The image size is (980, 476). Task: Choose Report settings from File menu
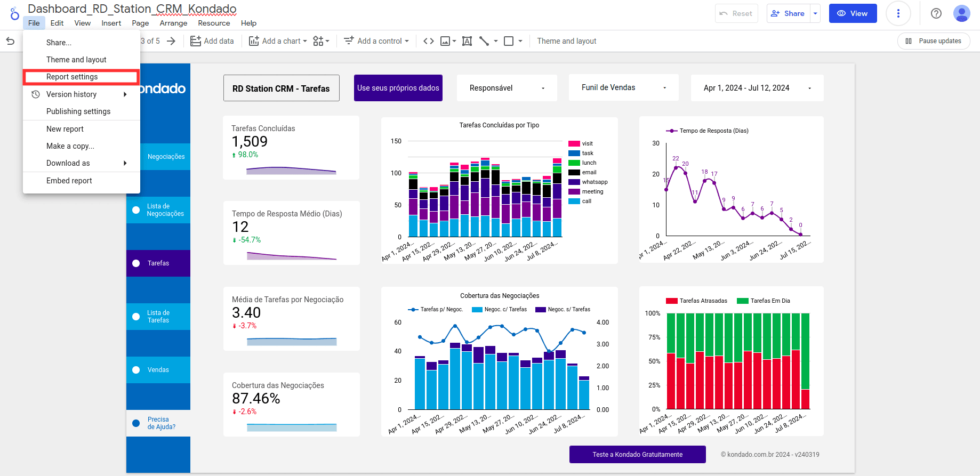[x=72, y=77]
